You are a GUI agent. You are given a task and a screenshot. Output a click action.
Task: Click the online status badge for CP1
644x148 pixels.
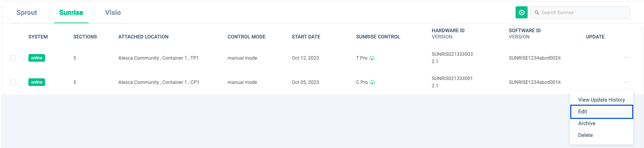point(37,82)
